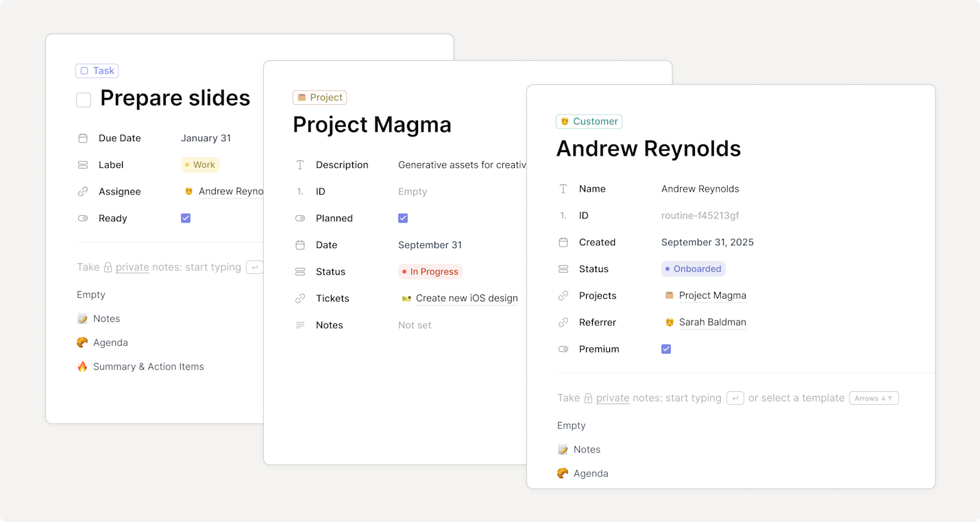
Task: Click the routine-f45213gf ID value
Action: click(x=700, y=216)
